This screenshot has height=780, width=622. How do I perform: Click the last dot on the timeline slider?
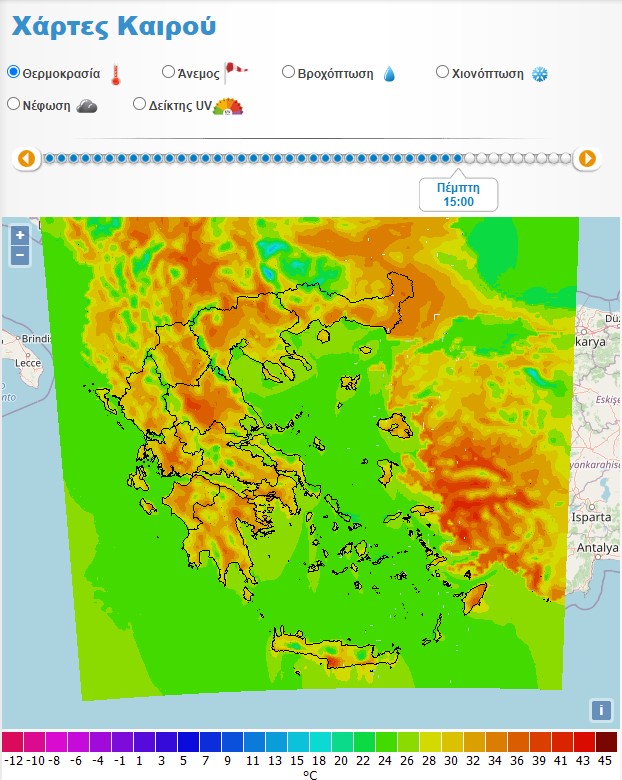coord(565,158)
